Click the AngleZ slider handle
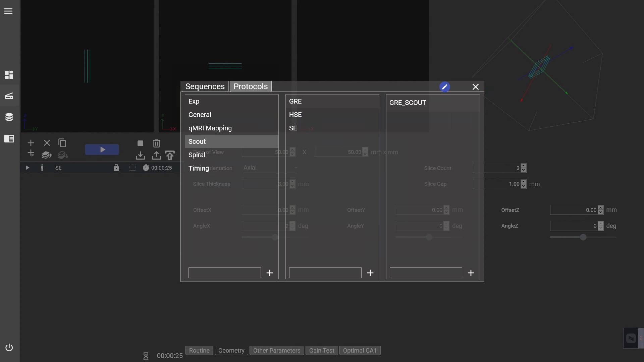The height and width of the screenshot is (362, 644). click(x=583, y=237)
